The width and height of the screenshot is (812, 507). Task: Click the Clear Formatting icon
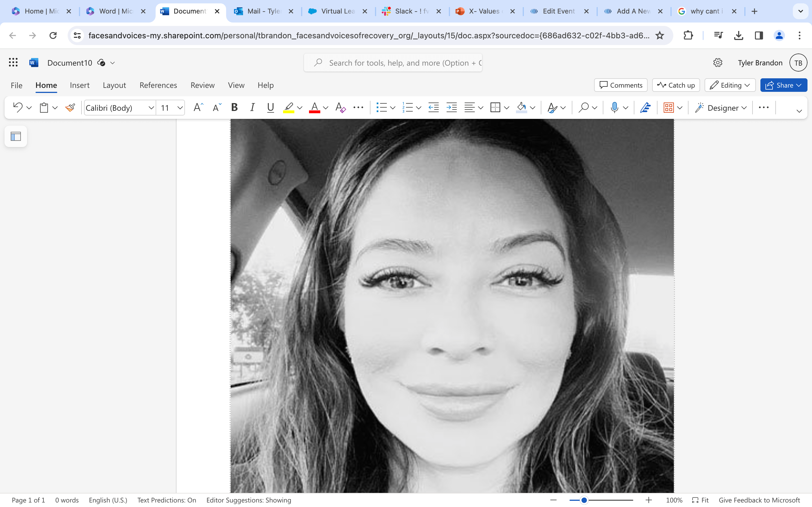(x=340, y=108)
